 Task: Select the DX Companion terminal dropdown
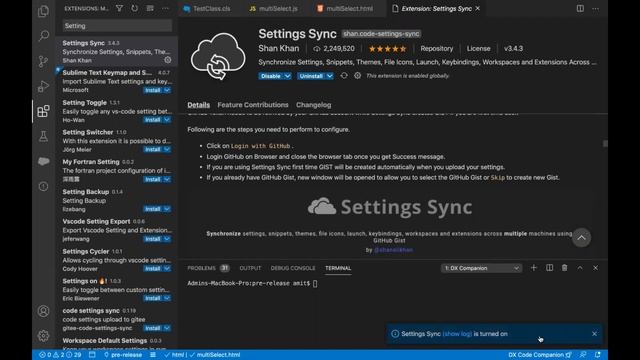click(x=481, y=268)
